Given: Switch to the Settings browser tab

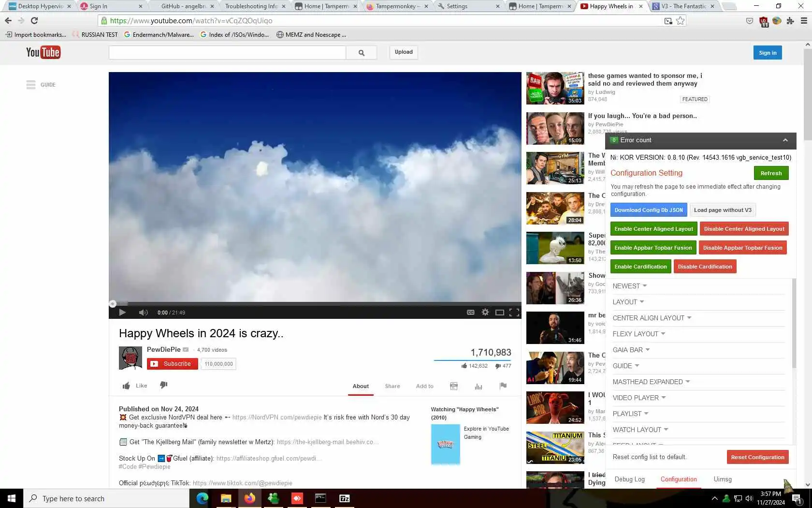Looking at the screenshot, I should pyautogui.click(x=468, y=6).
